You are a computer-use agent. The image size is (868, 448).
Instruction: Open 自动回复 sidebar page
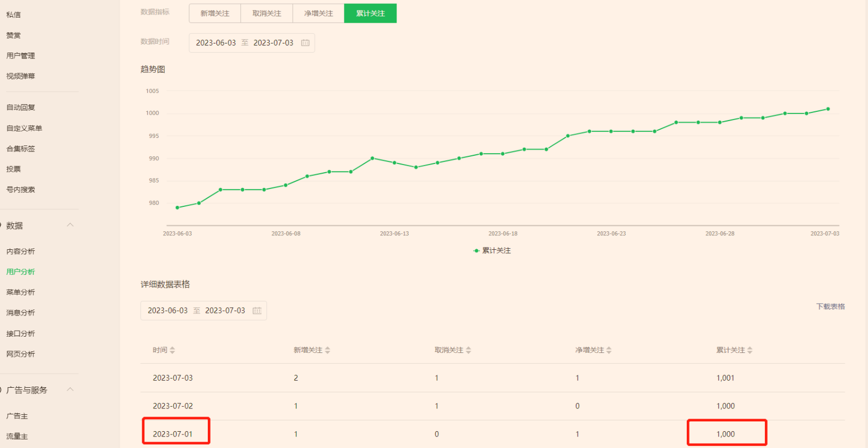(21, 108)
